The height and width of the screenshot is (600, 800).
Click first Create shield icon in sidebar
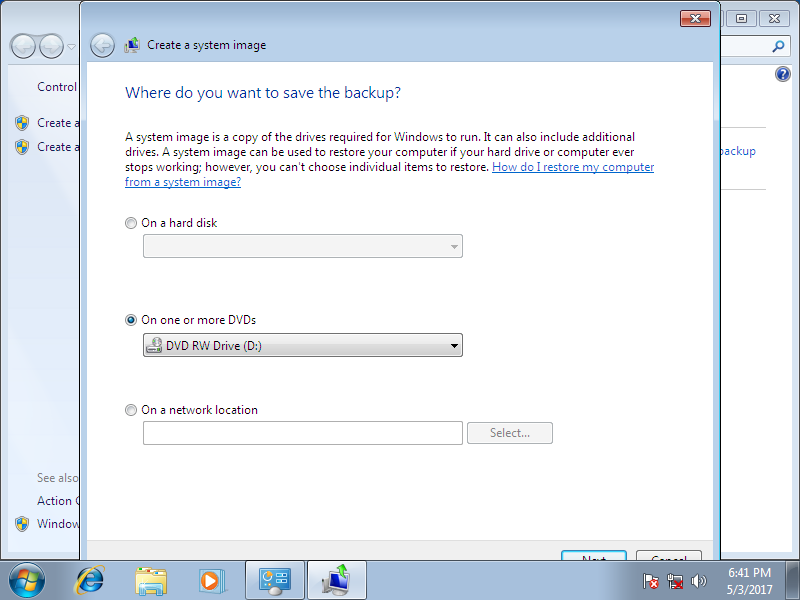click(x=22, y=123)
